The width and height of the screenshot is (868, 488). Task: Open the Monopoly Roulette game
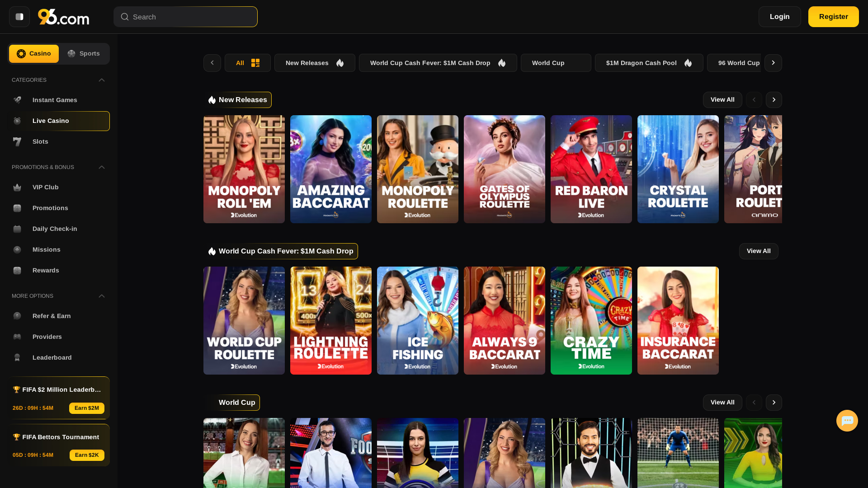pyautogui.click(x=418, y=169)
